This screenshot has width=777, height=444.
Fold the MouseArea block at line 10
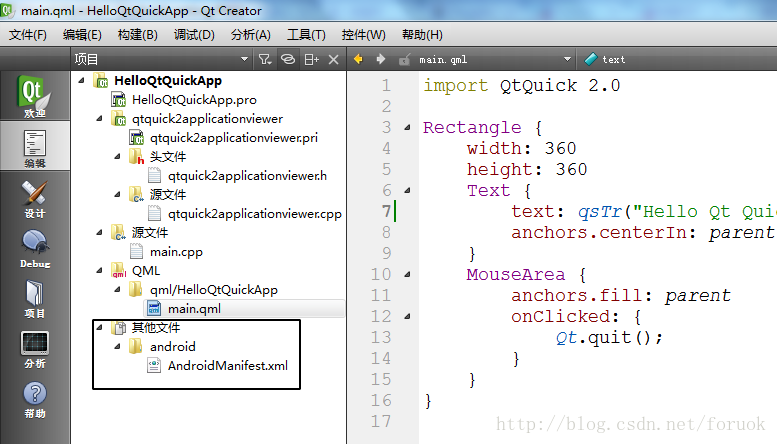click(407, 274)
